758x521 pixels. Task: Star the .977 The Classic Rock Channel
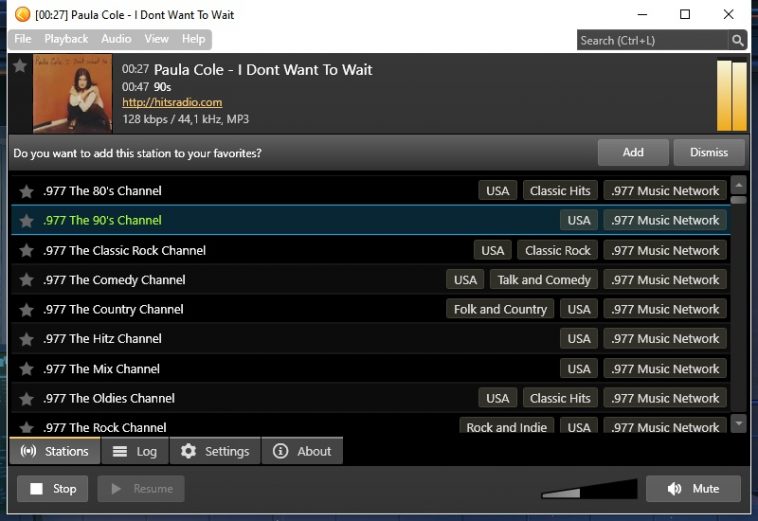point(27,250)
